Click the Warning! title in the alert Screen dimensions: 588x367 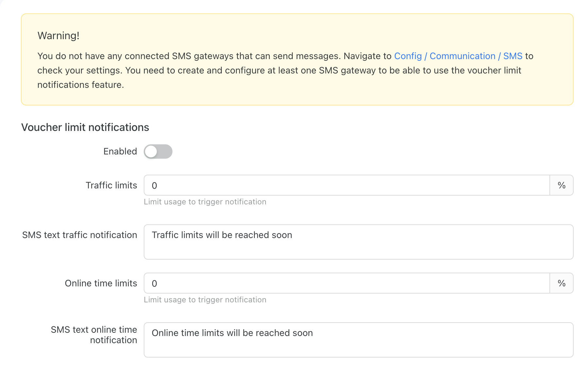58,36
